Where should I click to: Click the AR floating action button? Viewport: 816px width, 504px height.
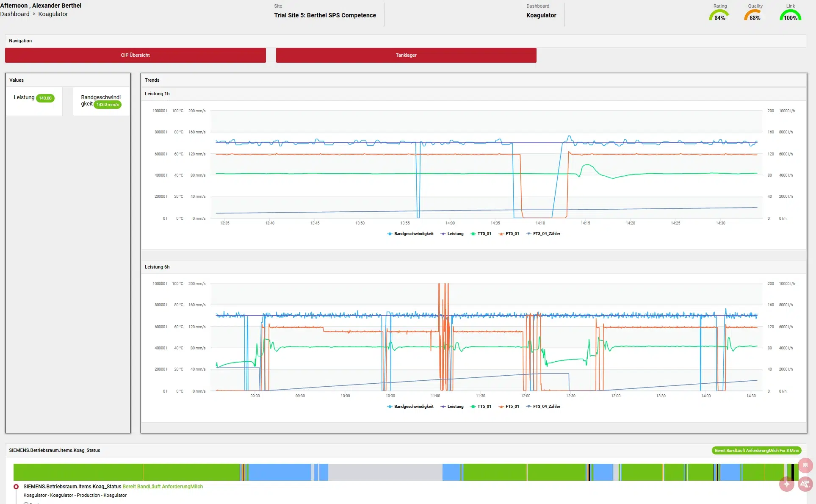tap(805, 484)
